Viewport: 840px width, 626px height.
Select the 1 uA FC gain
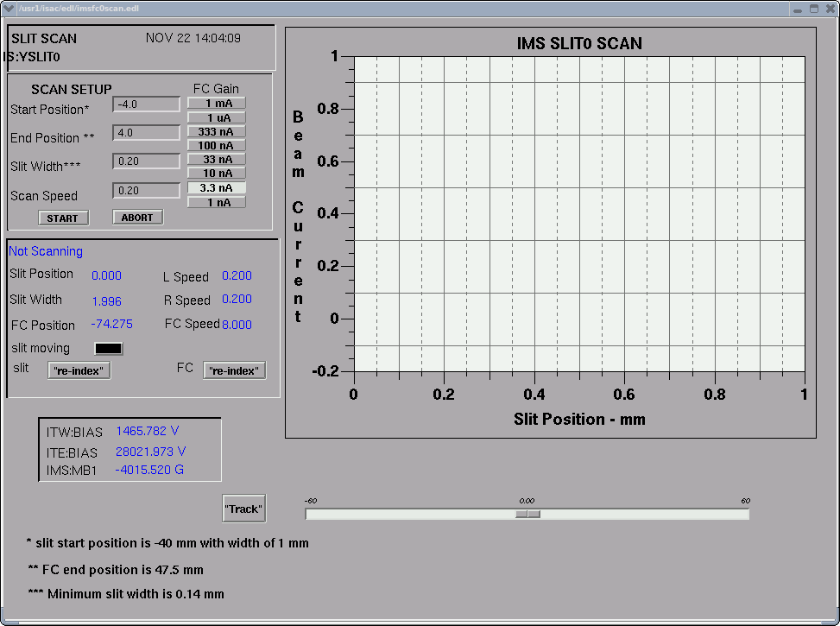(217, 117)
